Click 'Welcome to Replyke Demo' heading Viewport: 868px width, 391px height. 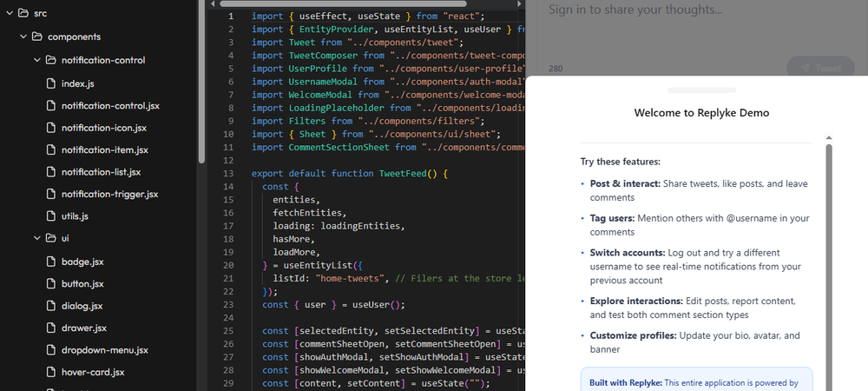[701, 113]
